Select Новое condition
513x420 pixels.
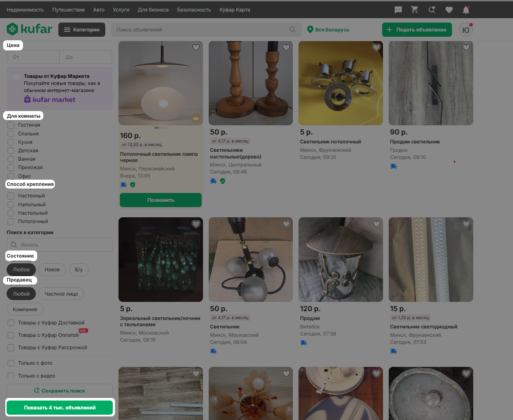coord(52,270)
